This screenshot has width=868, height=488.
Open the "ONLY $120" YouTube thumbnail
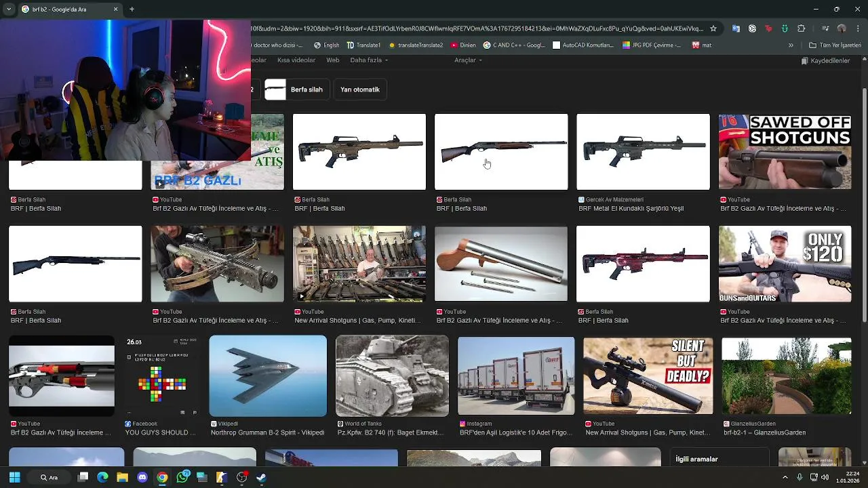785,264
